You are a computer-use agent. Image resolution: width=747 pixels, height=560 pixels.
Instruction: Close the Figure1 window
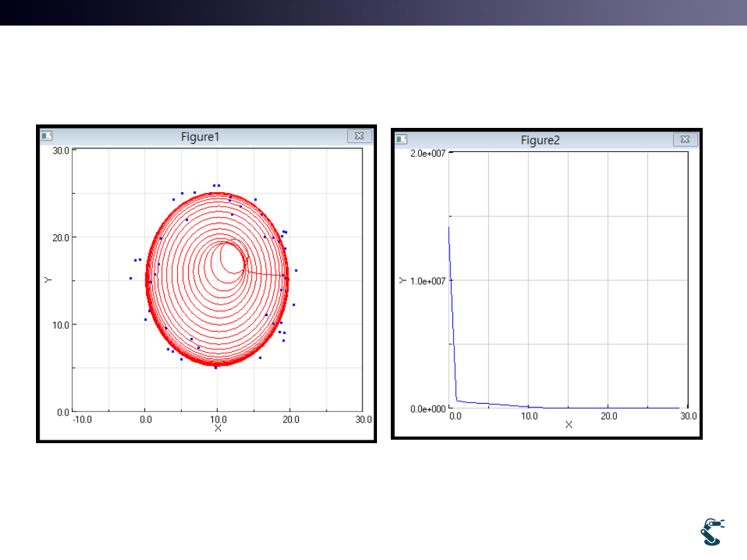point(359,136)
